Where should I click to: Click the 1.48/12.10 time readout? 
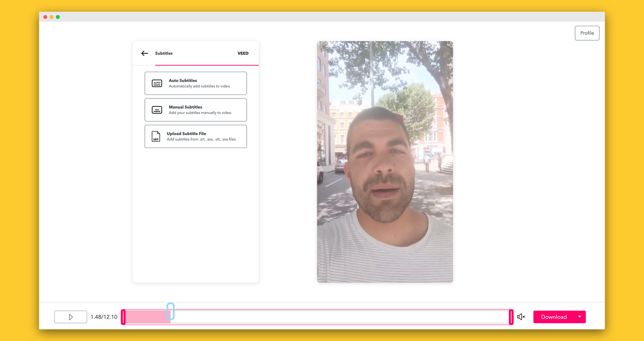[104, 317]
